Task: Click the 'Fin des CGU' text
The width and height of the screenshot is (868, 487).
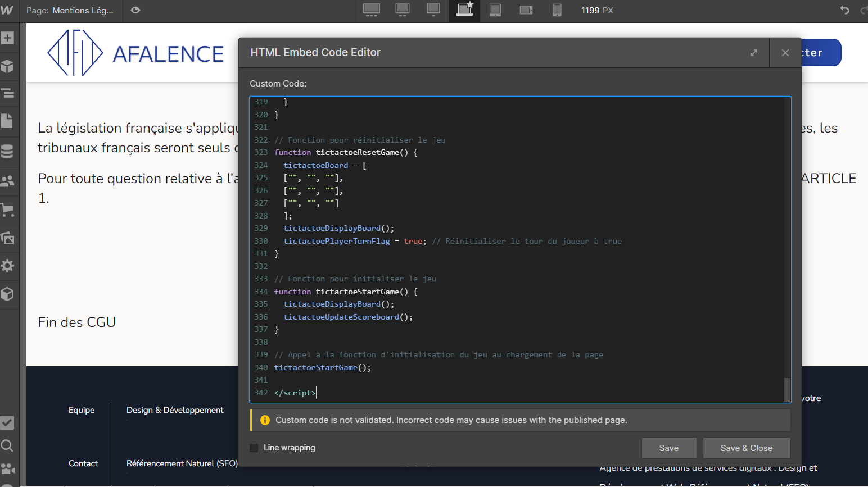Action: pyautogui.click(x=77, y=322)
